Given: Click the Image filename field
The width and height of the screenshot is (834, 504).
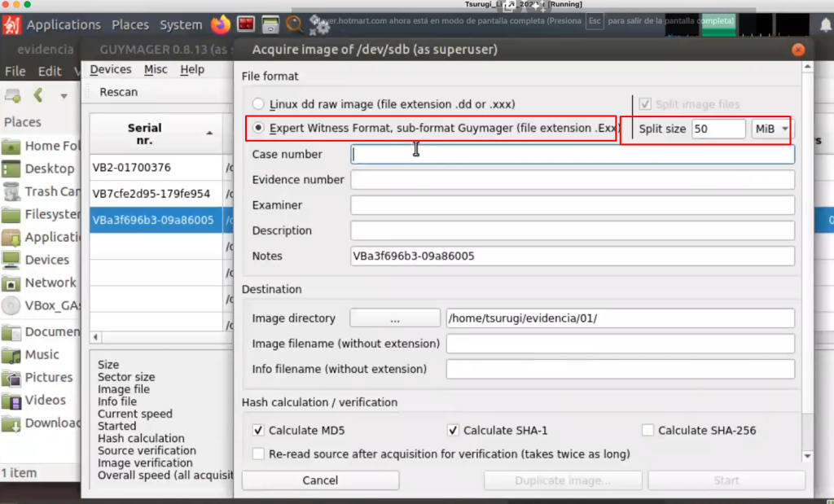Looking at the screenshot, I should (x=620, y=344).
